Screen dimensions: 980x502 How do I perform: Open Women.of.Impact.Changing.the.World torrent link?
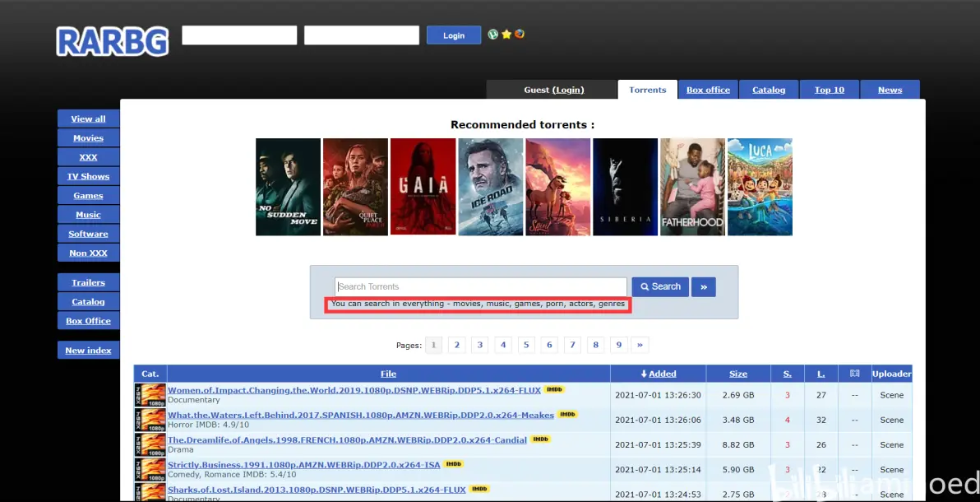354,390
